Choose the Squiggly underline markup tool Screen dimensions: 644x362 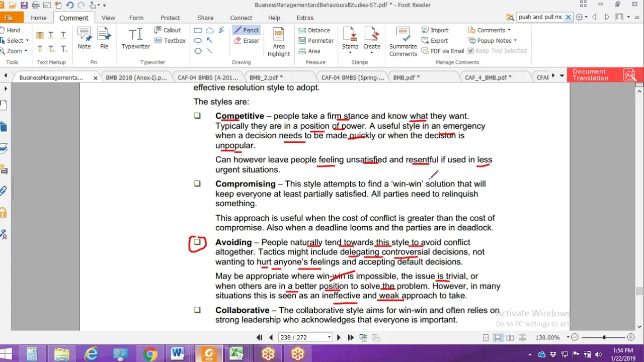(51, 35)
